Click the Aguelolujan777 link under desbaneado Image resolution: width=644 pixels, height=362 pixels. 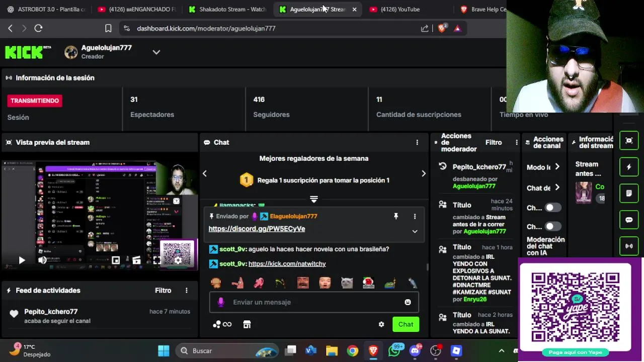click(474, 186)
